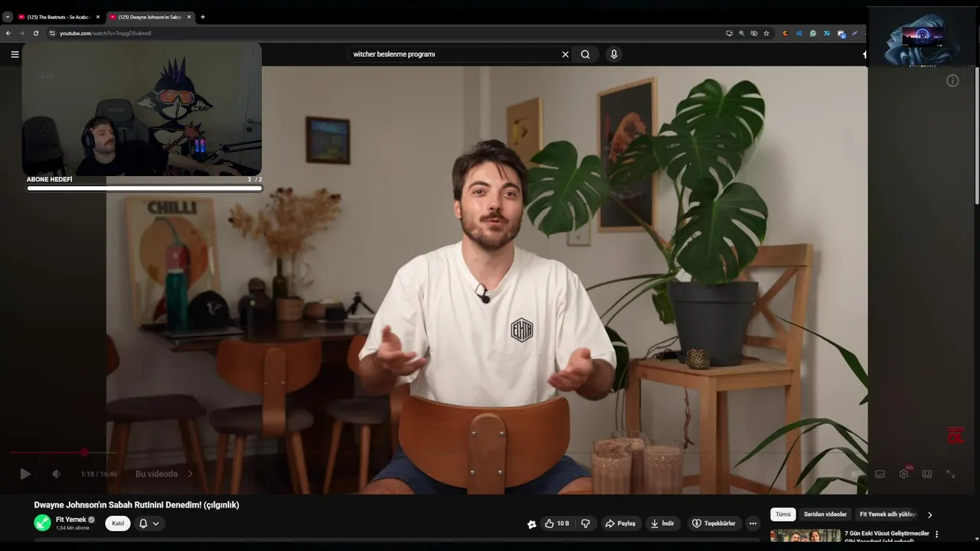Viewport: 980px width, 551px height.
Task: Click the blue translate extension icon
Action: tap(841, 34)
